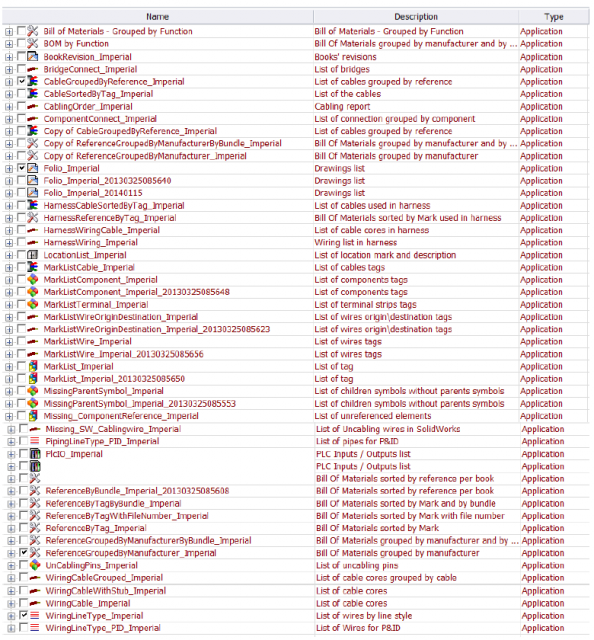Click the HarnessCableSortedByTag_Imperial cable icon
This screenshot has height=640, width=594.
pos(33,205)
